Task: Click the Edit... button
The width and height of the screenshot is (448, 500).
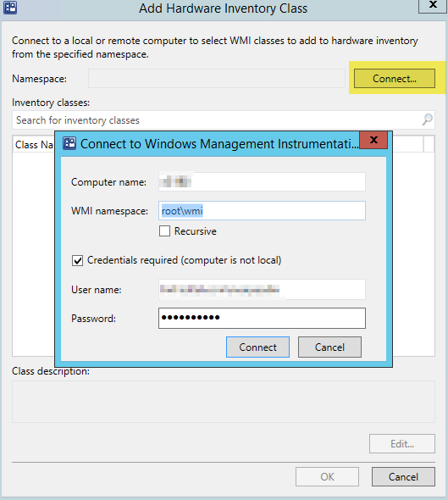Action: click(402, 443)
